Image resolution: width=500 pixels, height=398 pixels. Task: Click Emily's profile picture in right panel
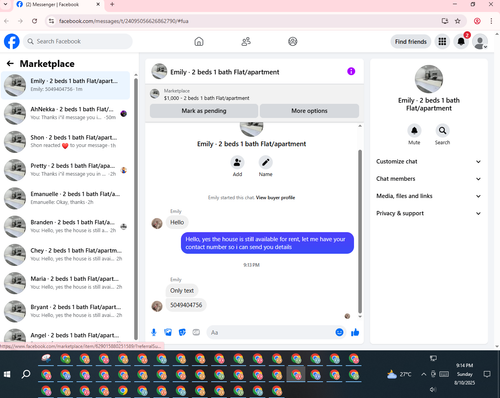(x=429, y=79)
